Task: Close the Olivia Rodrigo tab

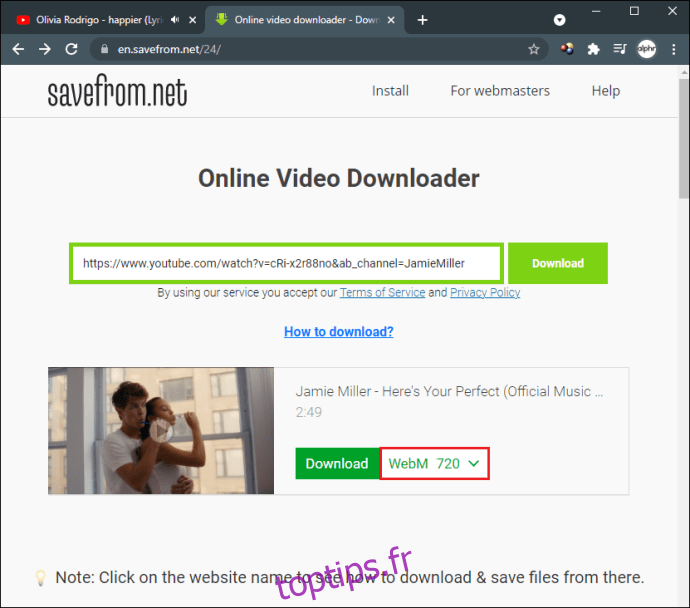Action: click(192, 20)
